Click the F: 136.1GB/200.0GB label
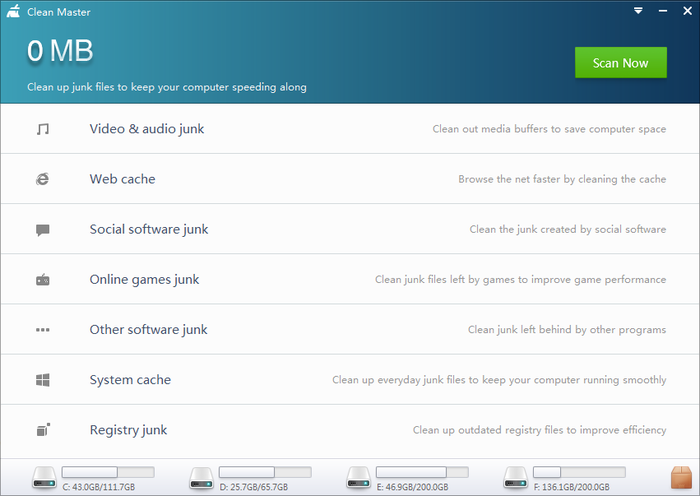 pos(572,487)
